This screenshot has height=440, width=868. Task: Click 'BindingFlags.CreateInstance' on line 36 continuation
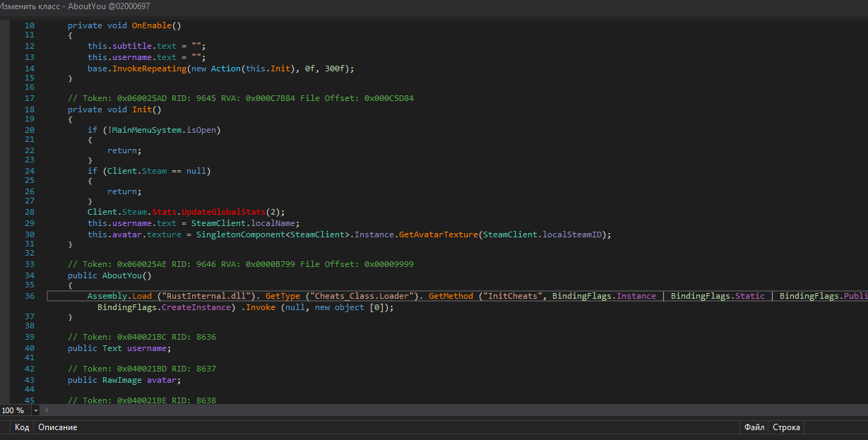(x=165, y=307)
